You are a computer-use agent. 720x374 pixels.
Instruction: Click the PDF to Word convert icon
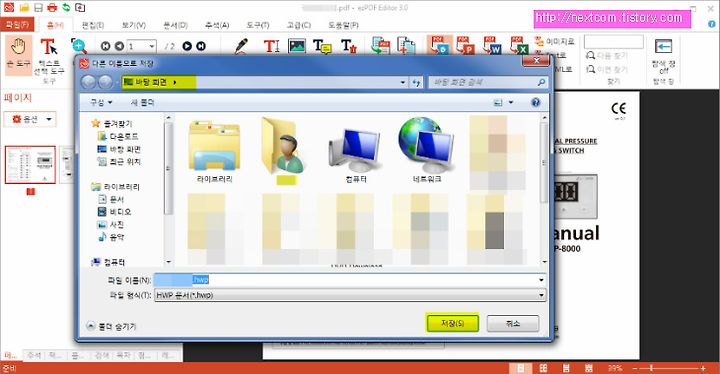pos(492,45)
